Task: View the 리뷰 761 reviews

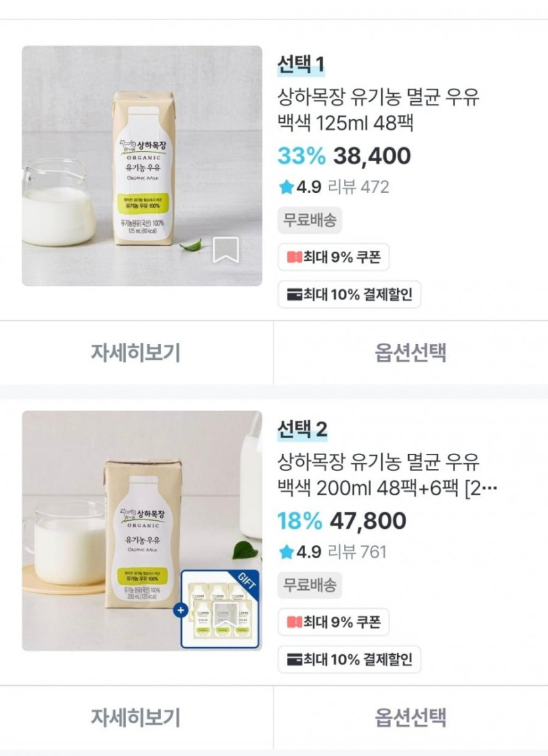Action: pyautogui.click(x=357, y=552)
